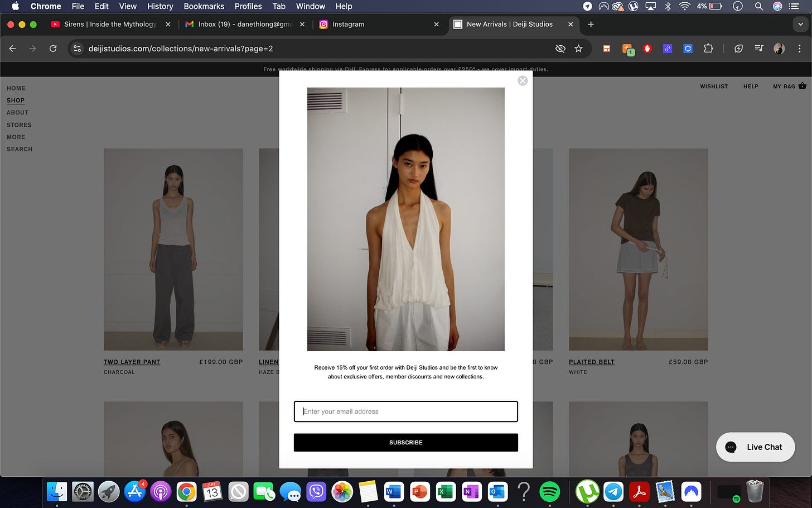Switch to the Gmail Inbox tab

[245, 25]
